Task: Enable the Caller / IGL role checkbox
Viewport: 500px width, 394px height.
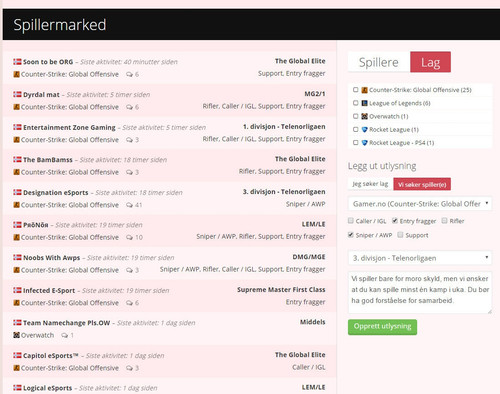Action: [351, 221]
